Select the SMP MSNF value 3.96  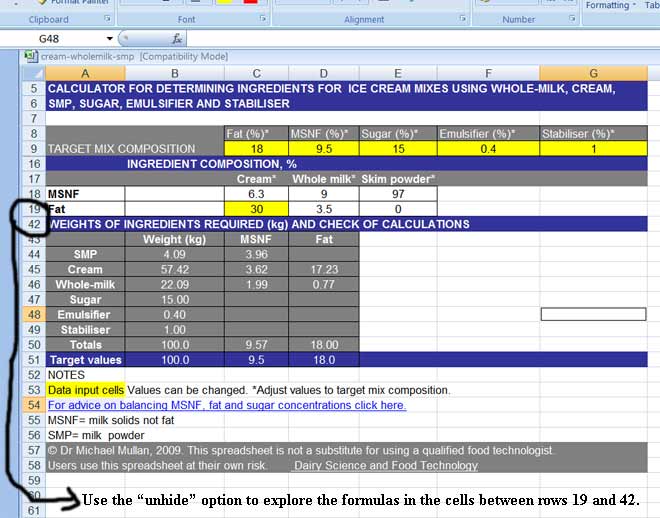[x=256, y=254]
